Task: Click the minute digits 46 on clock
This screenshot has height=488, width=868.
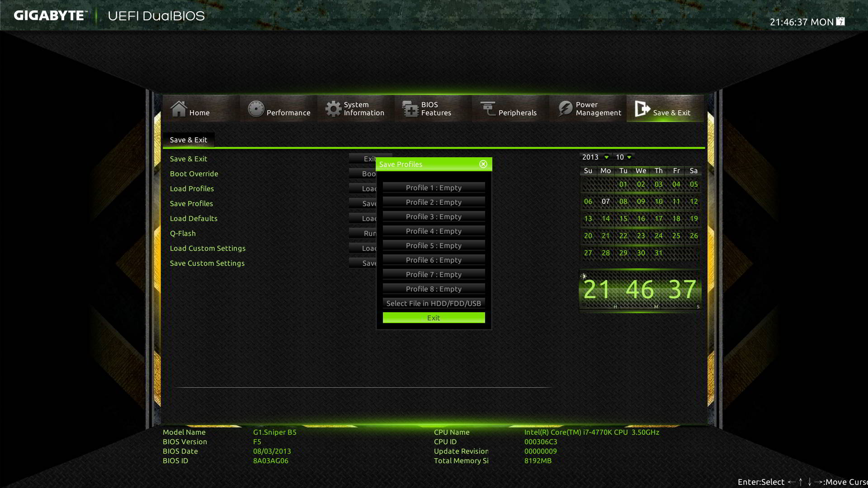Action: pos(640,290)
